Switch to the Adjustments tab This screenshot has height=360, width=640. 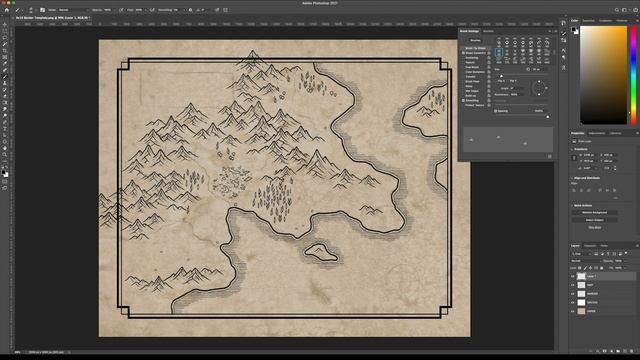click(596, 133)
